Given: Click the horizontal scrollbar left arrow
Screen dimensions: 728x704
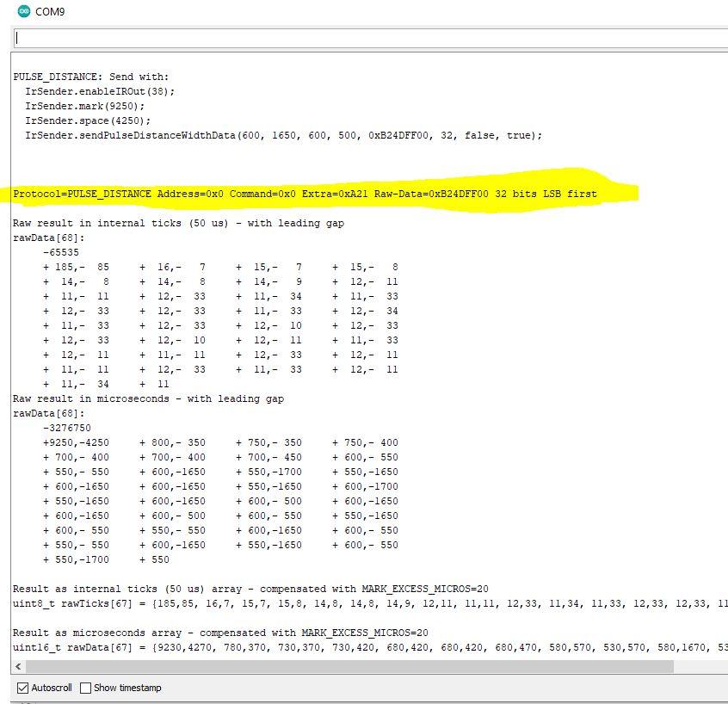Looking at the screenshot, I should [x=18, y=667].
